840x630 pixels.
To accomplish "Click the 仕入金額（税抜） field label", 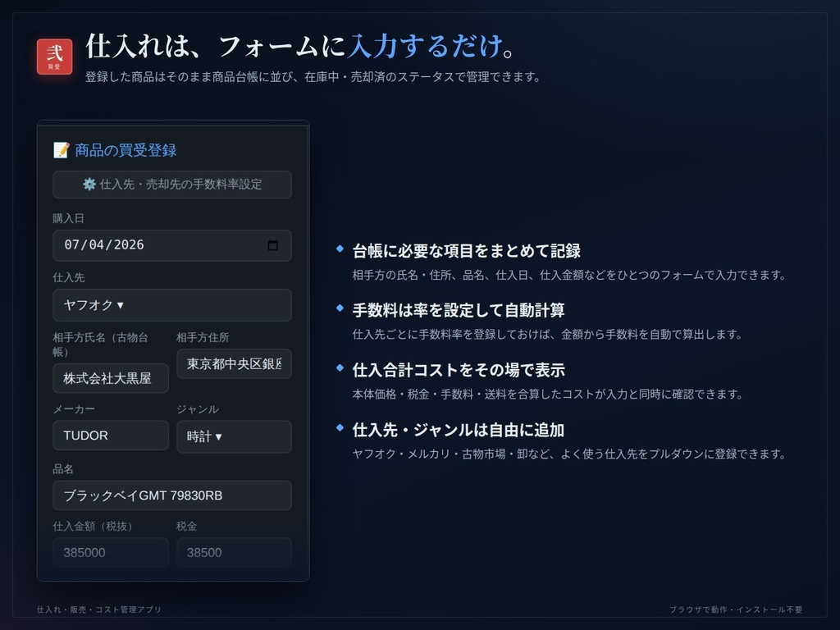I will click(x=93, y=527).
